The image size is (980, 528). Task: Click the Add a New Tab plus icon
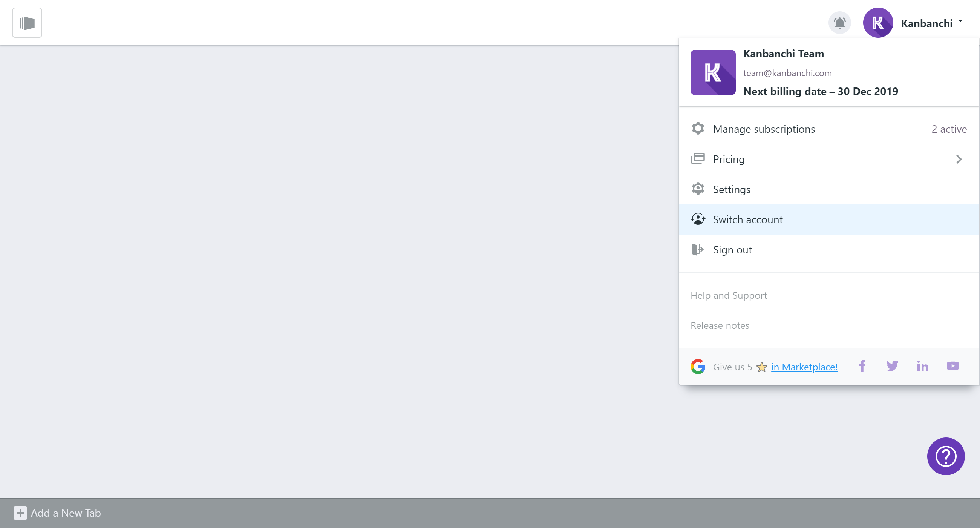pyautogui.click(x=20, y=513)
